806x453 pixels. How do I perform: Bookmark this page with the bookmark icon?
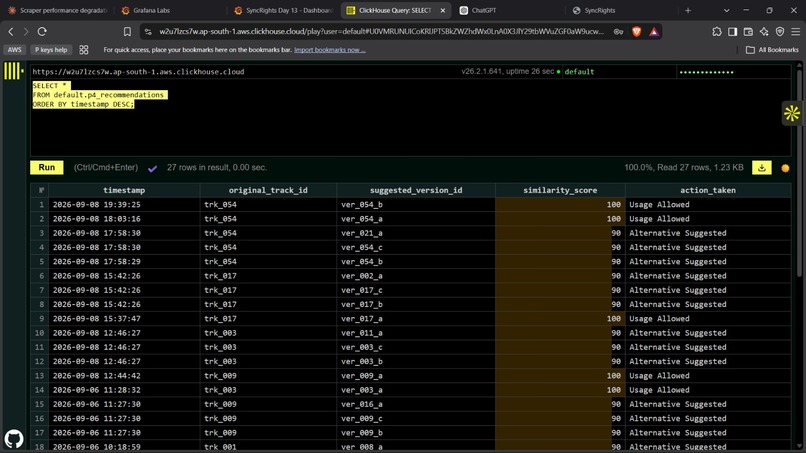[127, 31]
